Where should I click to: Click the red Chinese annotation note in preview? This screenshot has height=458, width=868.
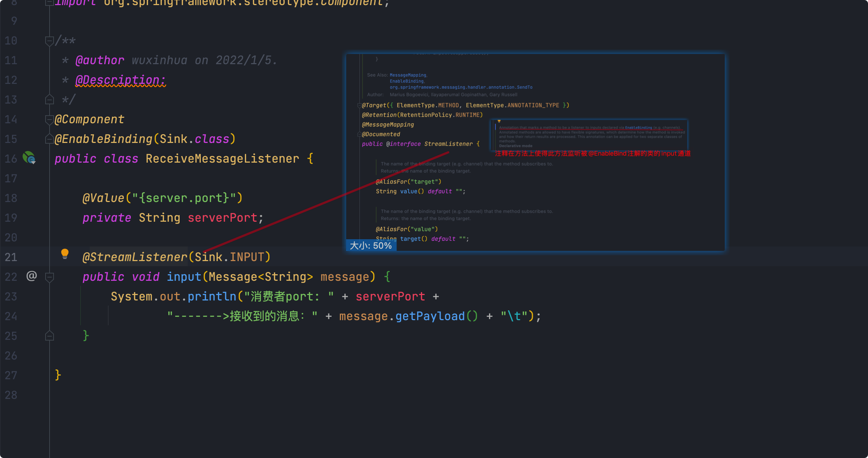[593, 154]
